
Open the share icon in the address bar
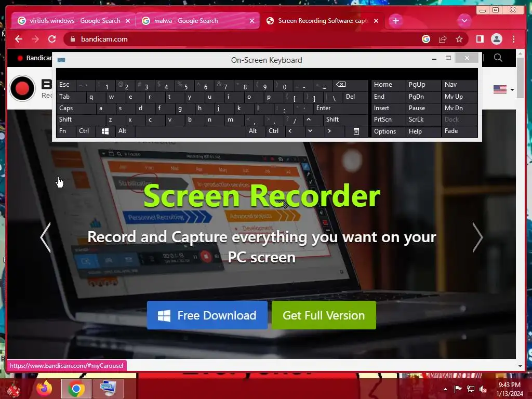(x=443, y=39)
